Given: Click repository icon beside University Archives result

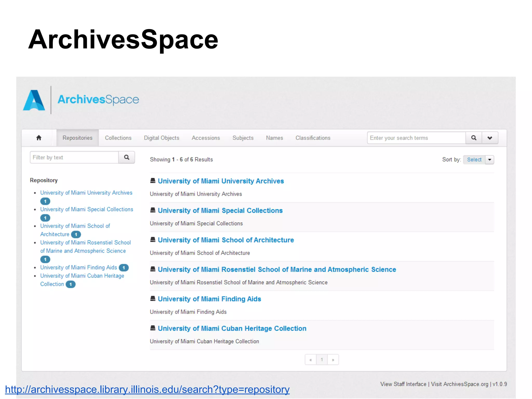Looking at the screenshot, I should (153, 181).
